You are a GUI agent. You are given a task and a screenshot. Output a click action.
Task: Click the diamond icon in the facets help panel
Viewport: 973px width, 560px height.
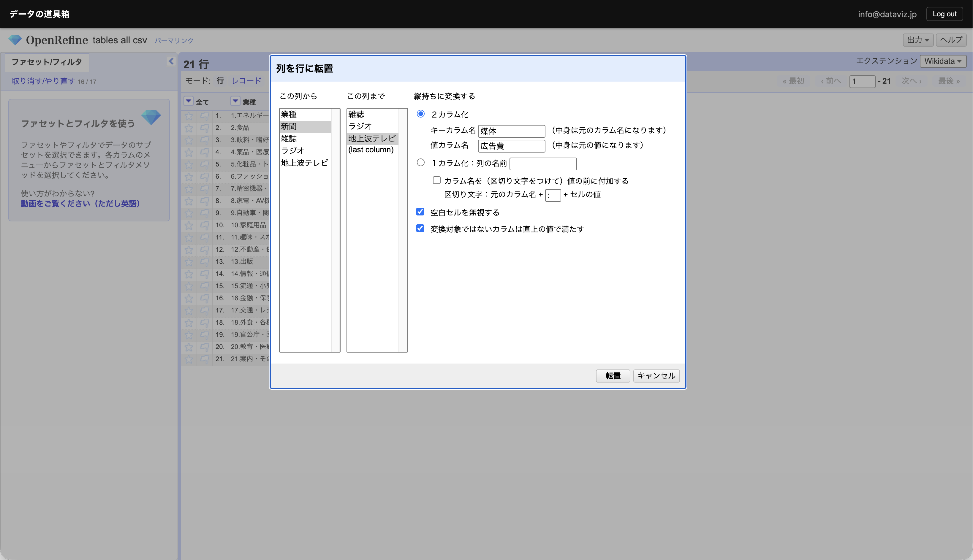coord(152,118)
